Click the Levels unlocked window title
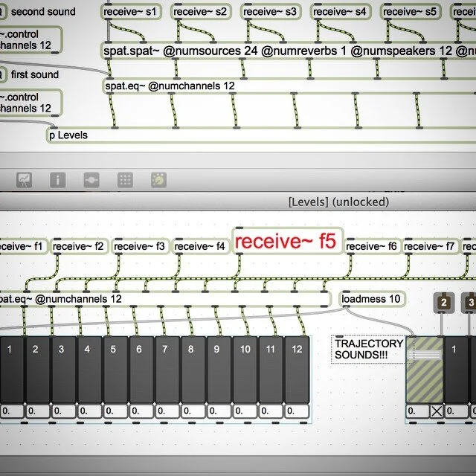Viewport: 476px width, 476px height. point(338,202)
